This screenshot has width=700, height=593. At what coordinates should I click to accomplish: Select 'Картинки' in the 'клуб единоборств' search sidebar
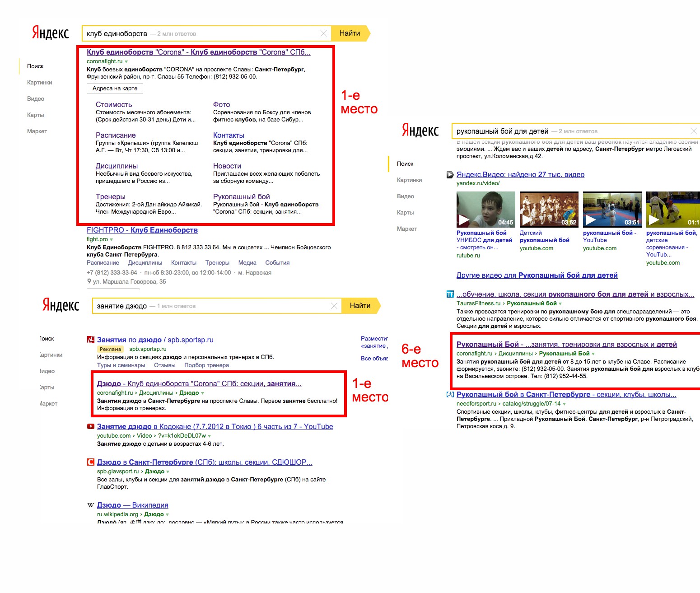coord(39,83)
